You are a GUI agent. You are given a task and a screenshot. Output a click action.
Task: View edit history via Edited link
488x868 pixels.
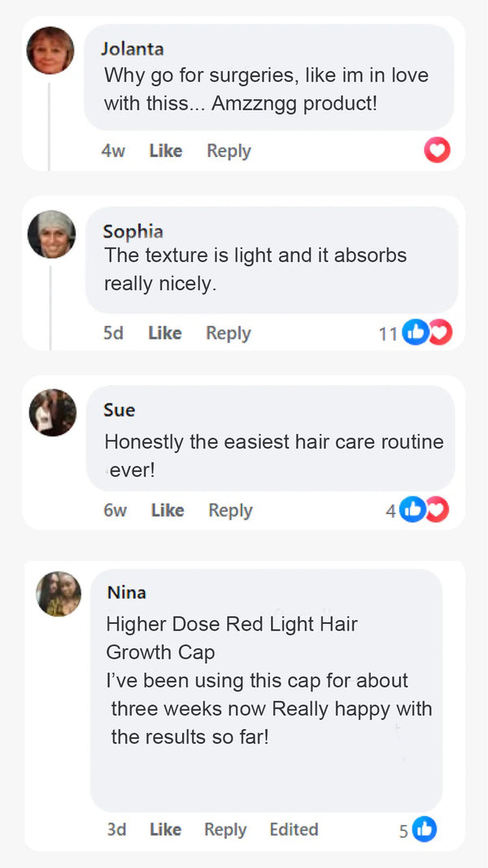294,829
